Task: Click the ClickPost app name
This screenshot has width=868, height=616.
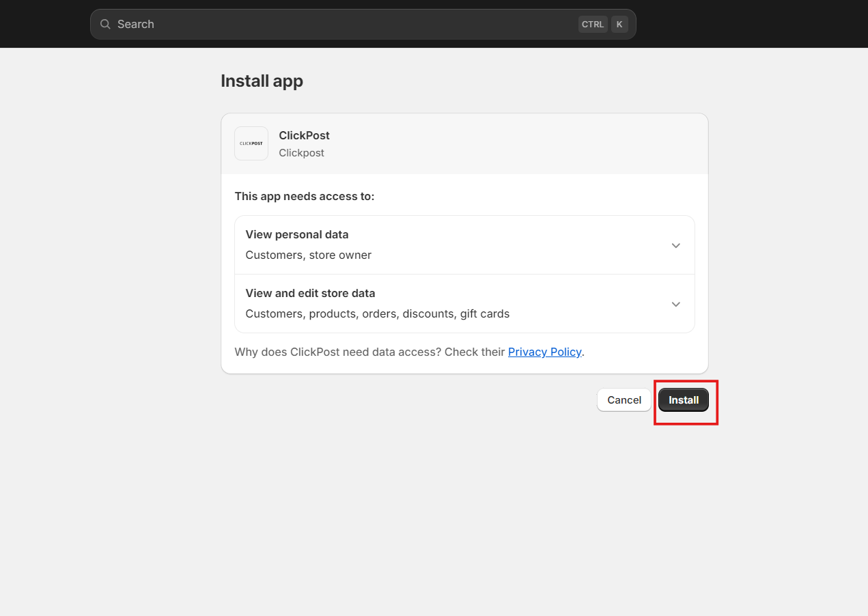Action: [304, 135]
